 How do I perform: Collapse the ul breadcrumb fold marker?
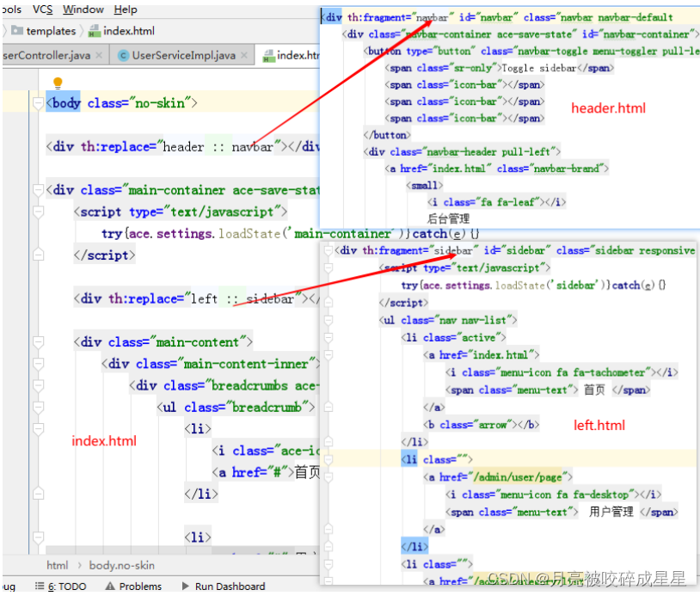pos(39,407)
